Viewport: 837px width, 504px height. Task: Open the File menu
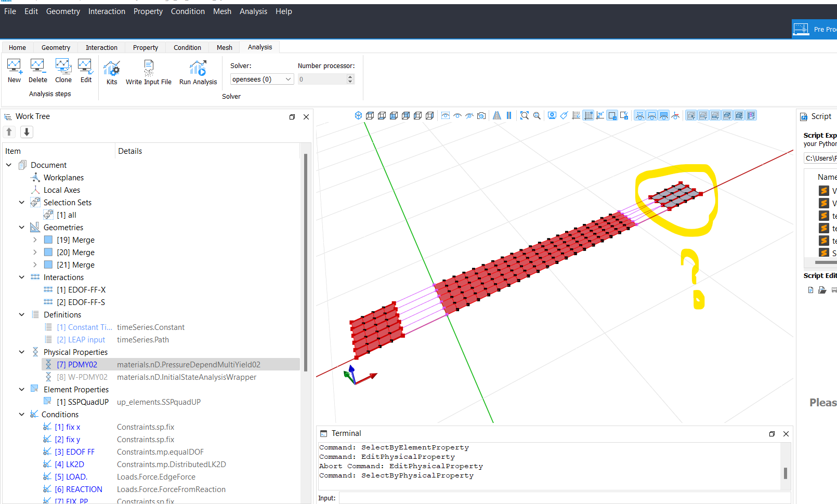click(x=10, y=11)
